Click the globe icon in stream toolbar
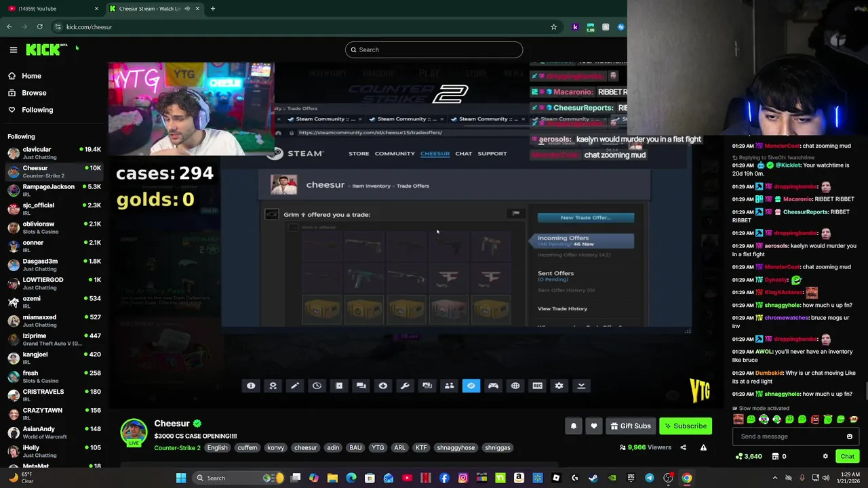Viewport: 868px width, 488px height. point(515,386)
